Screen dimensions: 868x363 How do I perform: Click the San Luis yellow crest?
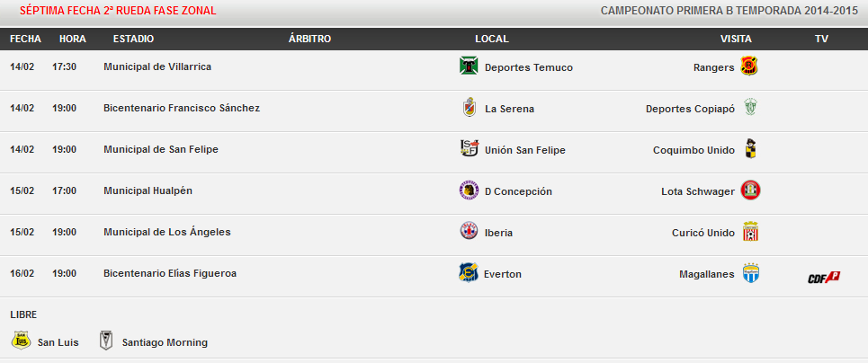click(x=22, y=341)
